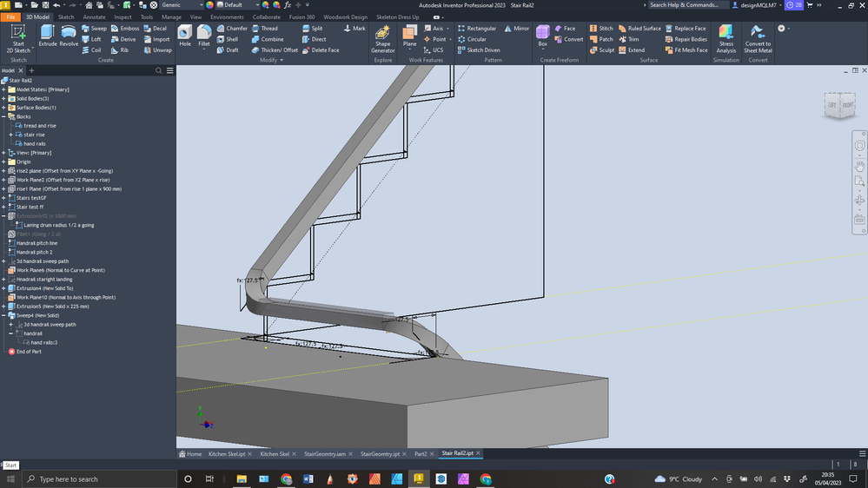Select the Rib tool
The height and width of the screenshot is (488, 868).
point(120,49)
